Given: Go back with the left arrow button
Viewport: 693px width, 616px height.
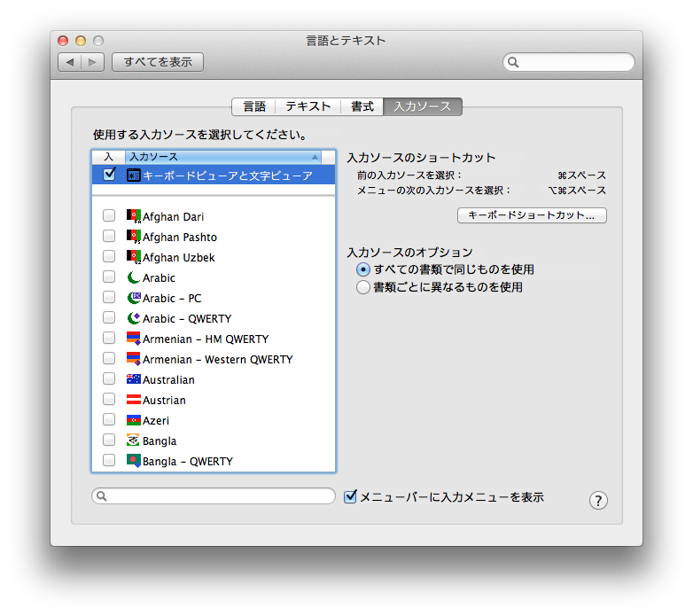Looking at the screenshot, I should coord(69,62).
